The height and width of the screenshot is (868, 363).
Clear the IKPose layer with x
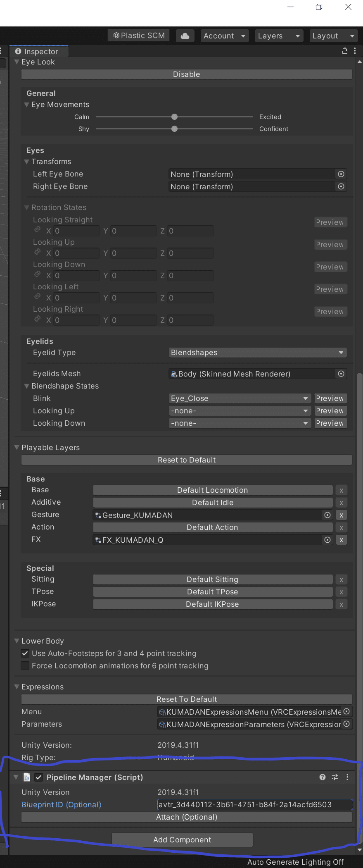342,604
